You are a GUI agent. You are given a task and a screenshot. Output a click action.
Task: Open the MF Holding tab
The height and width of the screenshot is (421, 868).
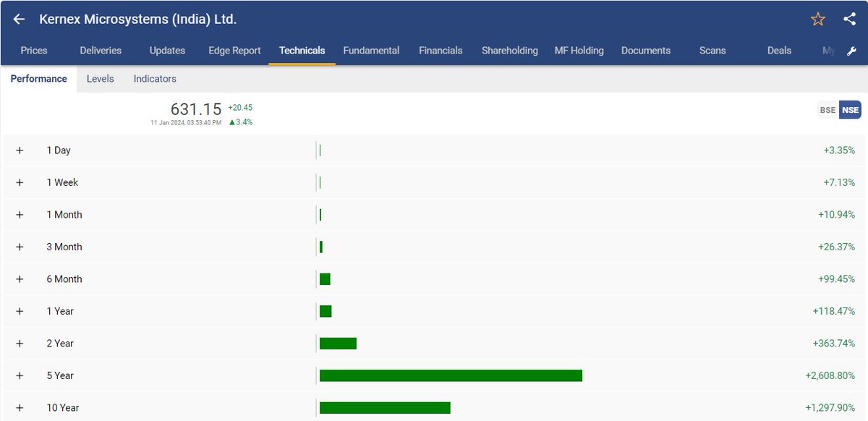coord(579,51)
